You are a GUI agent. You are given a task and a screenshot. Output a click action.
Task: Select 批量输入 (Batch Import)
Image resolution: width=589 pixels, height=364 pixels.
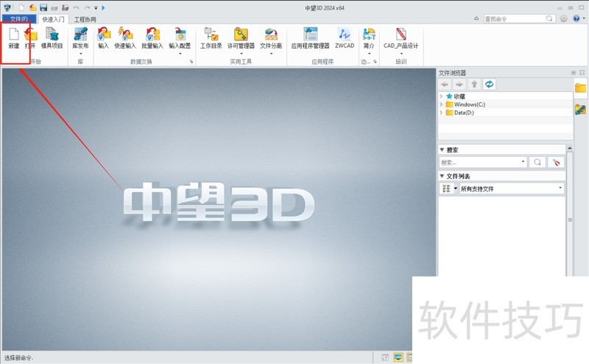pyautogui.click(x=152, y=38)
